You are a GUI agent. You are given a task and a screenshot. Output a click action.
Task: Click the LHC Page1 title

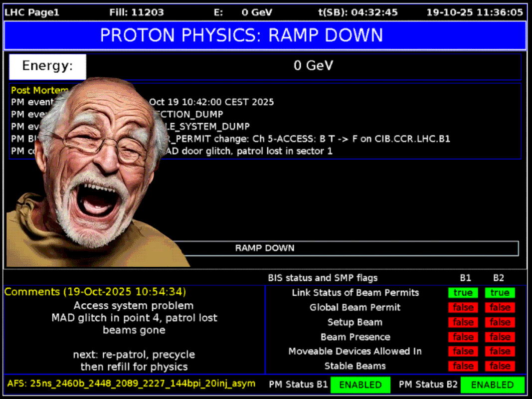point(32,12)
